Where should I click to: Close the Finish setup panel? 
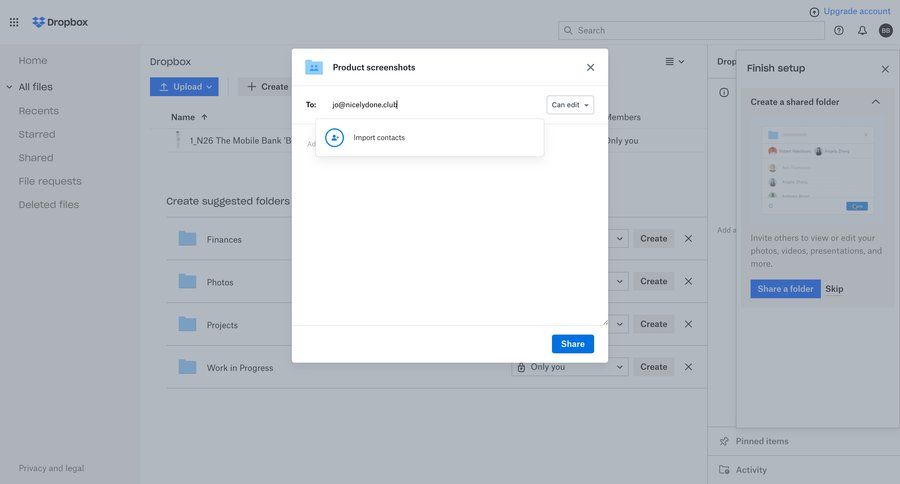pos(885,69)
